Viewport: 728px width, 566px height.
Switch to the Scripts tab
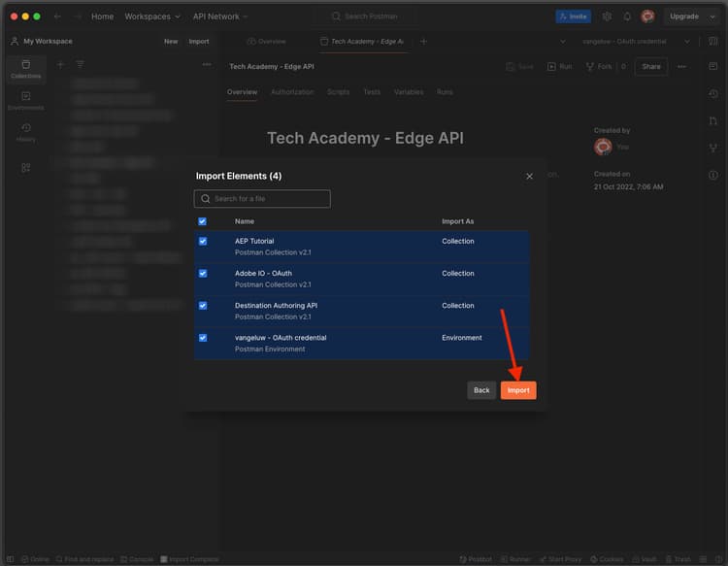338,92
